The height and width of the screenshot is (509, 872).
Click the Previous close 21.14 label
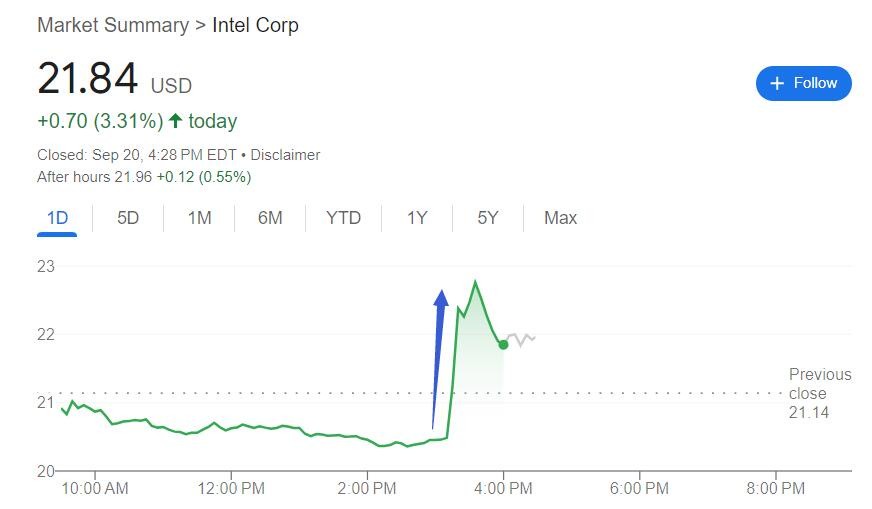tap(819, 393)
